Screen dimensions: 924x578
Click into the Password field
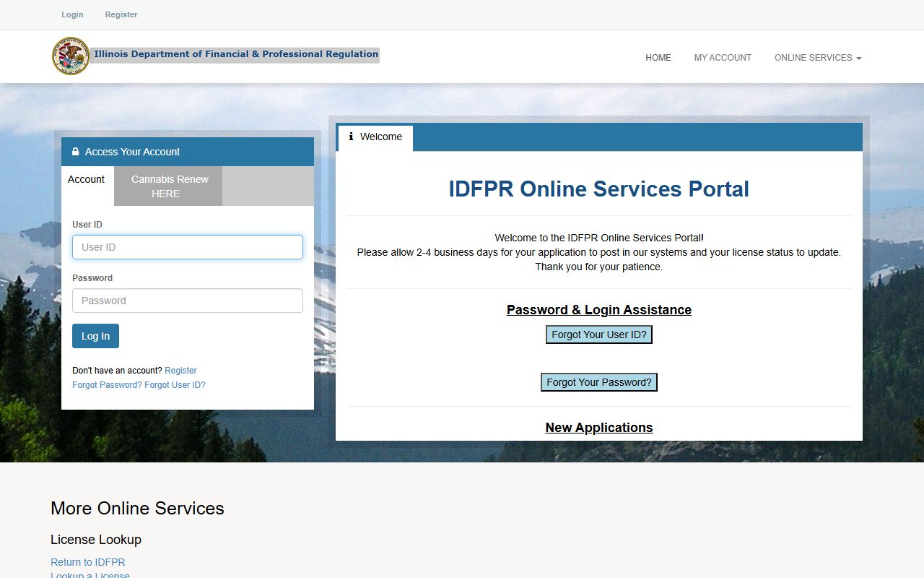click(x=188, y=301)
